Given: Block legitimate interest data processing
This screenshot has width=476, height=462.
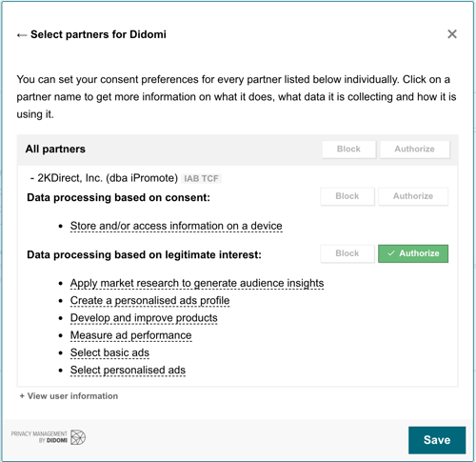Looking at the screenshot, I should click(347, 253).
